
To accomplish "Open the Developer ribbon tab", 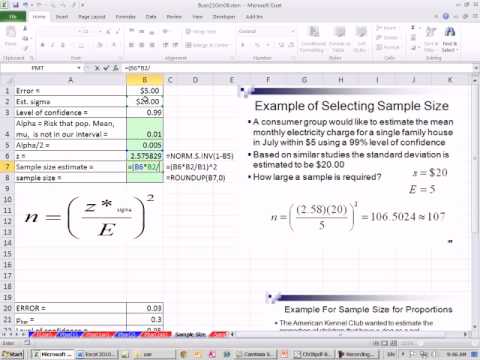I will (x=224, y=17).
